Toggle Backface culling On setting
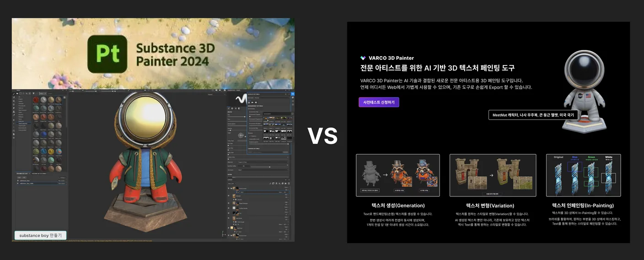 244,166
